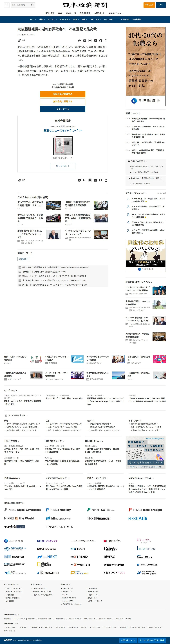Click the upload share icon under the headline
The width and height of the screenshot is (170, 644).
(x=106, y=41)
